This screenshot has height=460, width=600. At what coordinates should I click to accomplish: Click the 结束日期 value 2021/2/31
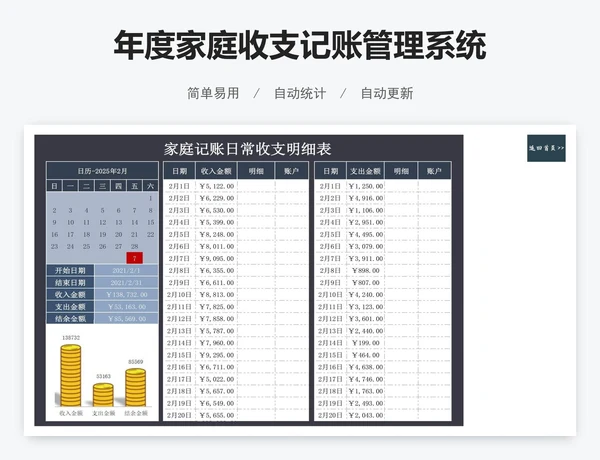(127, 282)
